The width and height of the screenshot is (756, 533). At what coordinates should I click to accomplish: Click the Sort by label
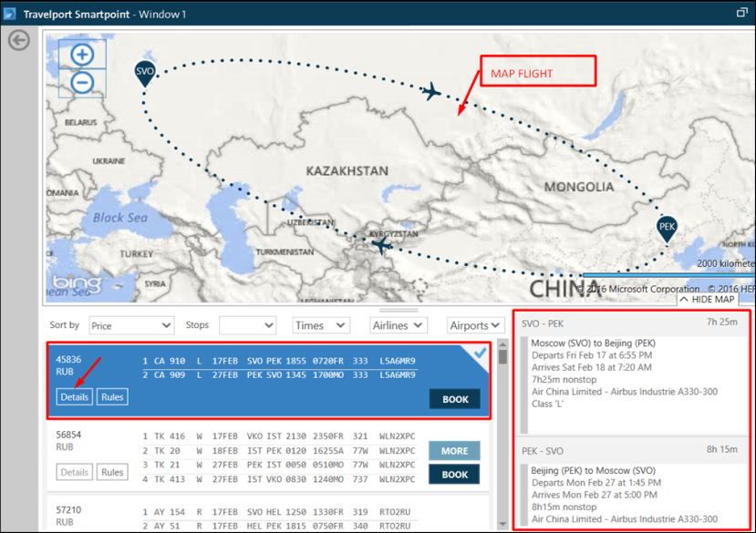[64, 325]
